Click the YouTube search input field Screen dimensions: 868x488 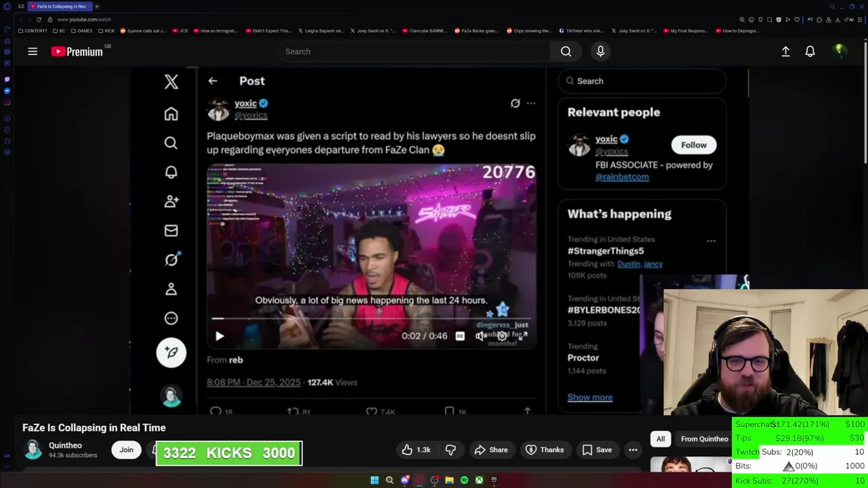pyautogui.click(x=414, y=52)
